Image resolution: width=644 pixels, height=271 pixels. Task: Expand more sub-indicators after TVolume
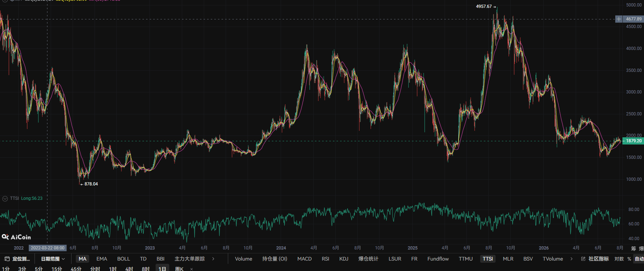(x=571, y=259)
